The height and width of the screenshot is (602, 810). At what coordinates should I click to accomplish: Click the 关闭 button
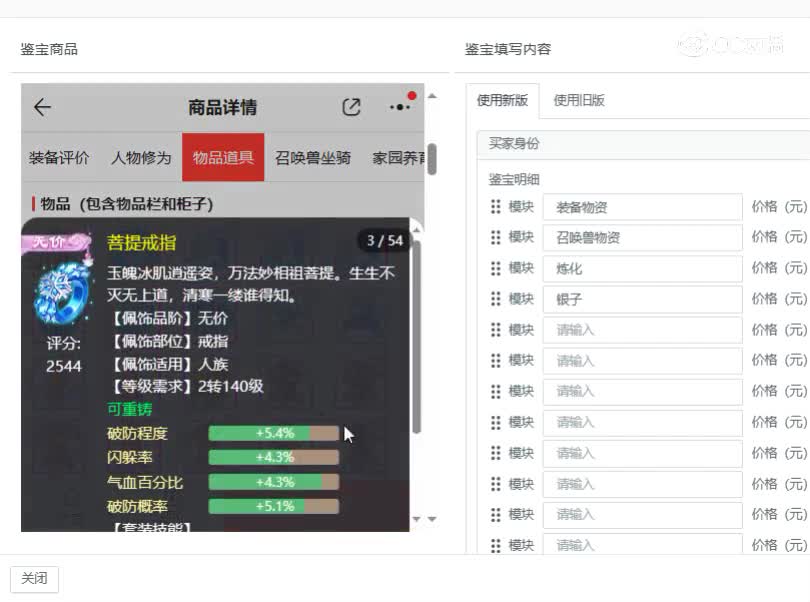pos(35,578)
